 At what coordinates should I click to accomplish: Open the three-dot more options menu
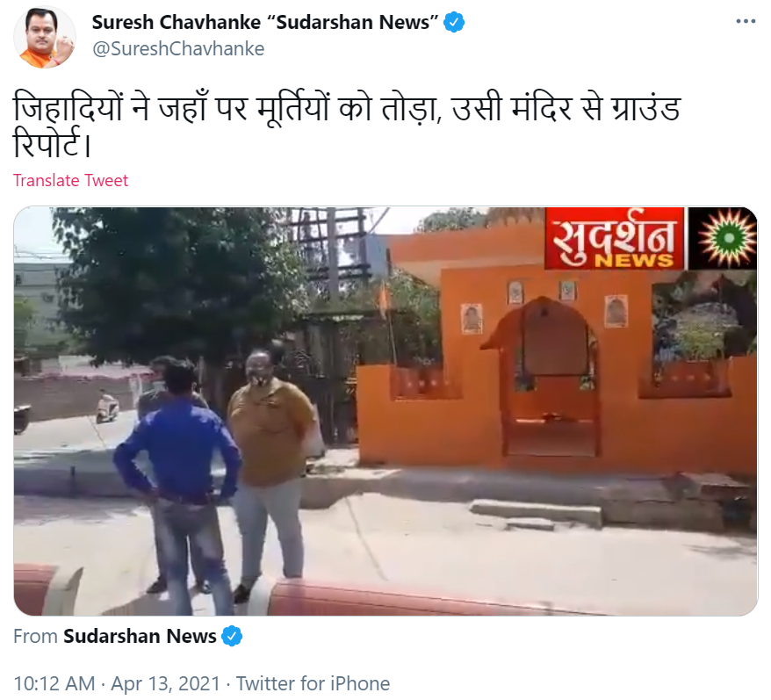click(746, 21)
